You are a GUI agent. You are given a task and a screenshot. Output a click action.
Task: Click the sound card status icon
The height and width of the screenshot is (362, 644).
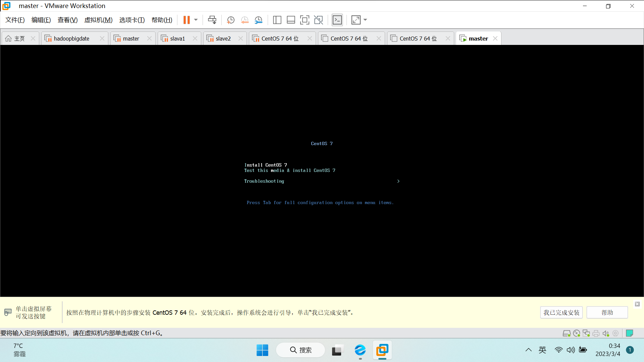coord(606,333)
